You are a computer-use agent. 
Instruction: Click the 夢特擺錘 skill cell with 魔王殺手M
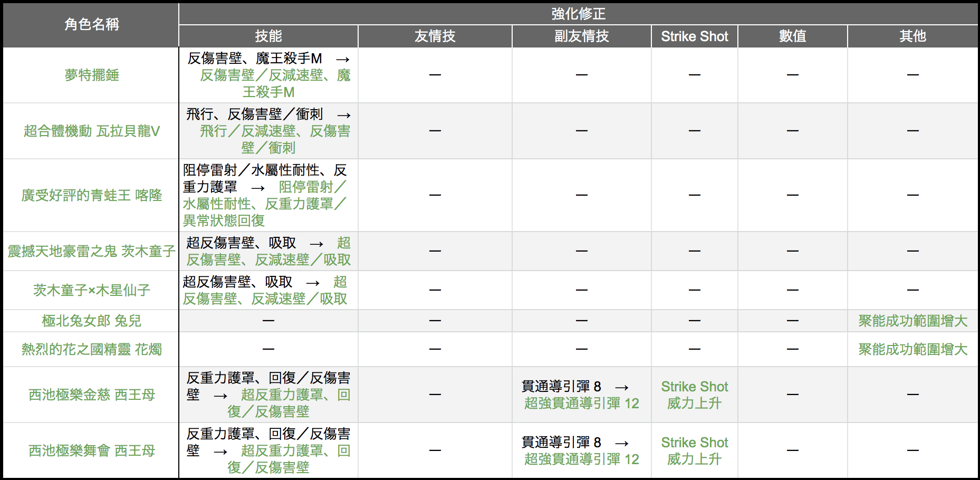pos(268,75)
